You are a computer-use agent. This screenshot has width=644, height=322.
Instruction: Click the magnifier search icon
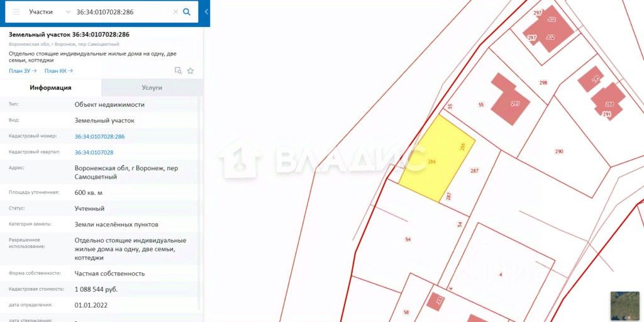186,12
